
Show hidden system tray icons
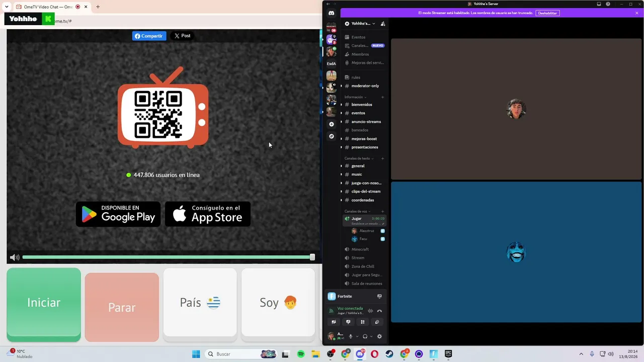point(581,354)
